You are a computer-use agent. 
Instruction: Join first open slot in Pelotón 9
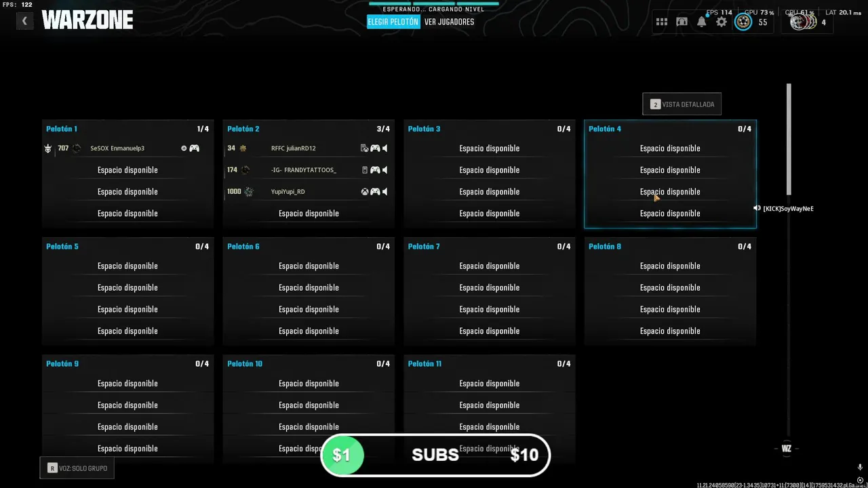pyautogui.click(x=127, y=384)
